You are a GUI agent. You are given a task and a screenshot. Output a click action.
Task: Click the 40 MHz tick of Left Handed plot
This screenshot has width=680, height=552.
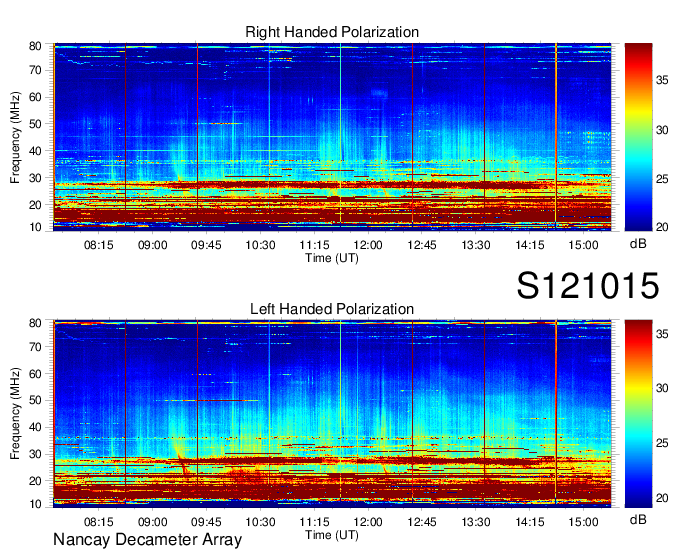pos(35,428)
